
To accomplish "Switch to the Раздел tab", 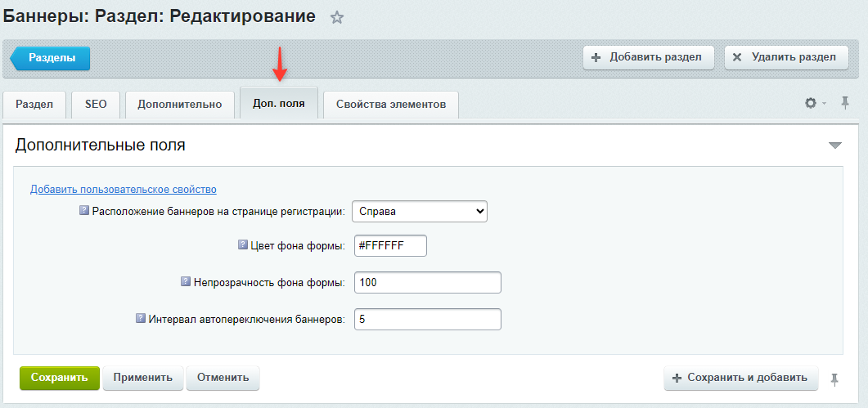I will 34,105.
